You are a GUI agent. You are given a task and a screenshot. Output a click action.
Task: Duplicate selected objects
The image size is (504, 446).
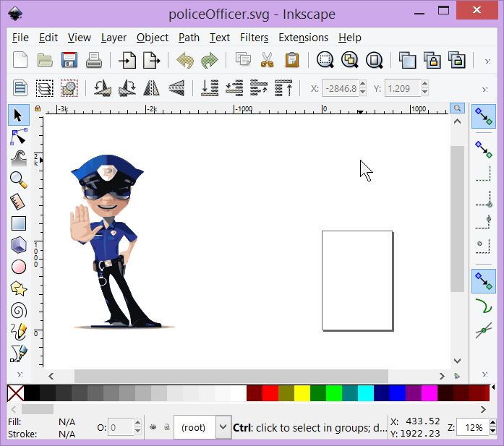click(x=407, y=60)
